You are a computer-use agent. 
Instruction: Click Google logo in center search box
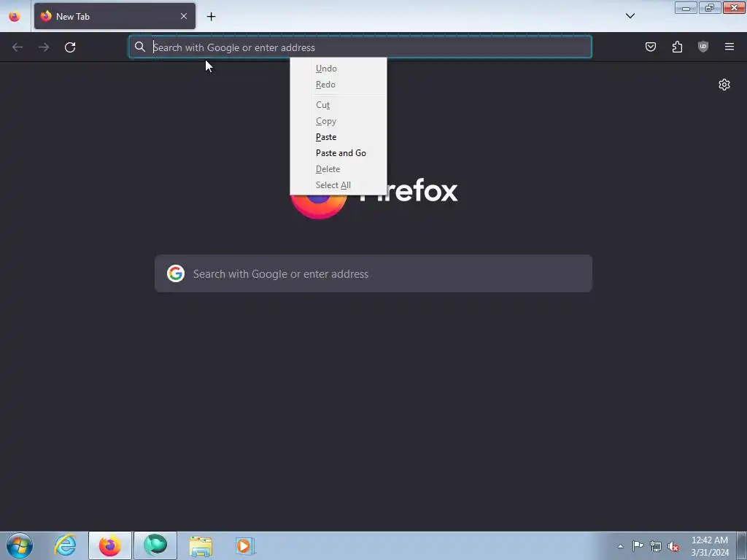[176, 274]
